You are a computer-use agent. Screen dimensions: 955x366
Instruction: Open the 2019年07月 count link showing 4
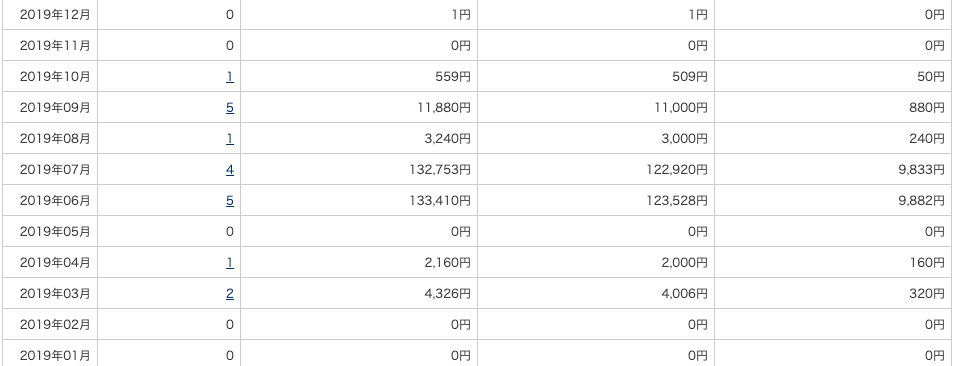230,170
